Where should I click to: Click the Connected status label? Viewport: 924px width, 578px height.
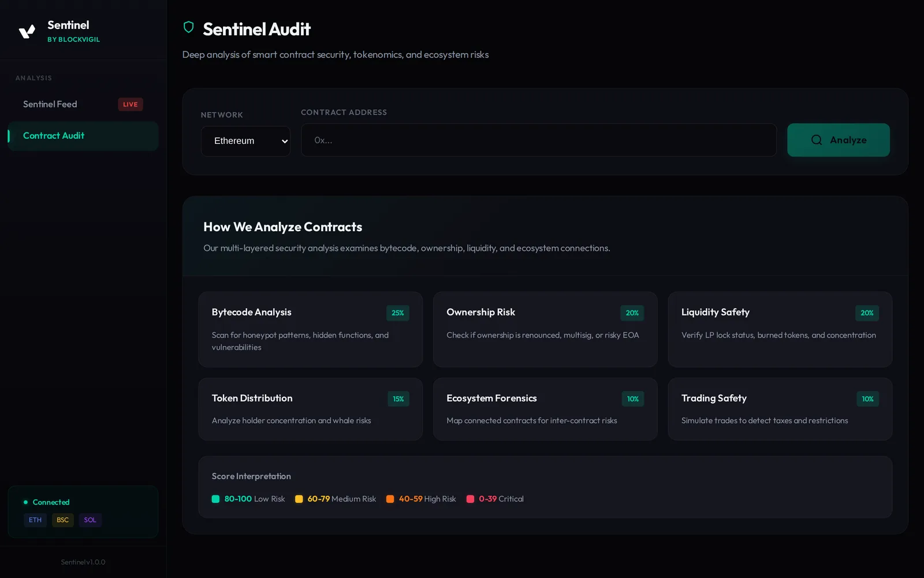point(51,502)
